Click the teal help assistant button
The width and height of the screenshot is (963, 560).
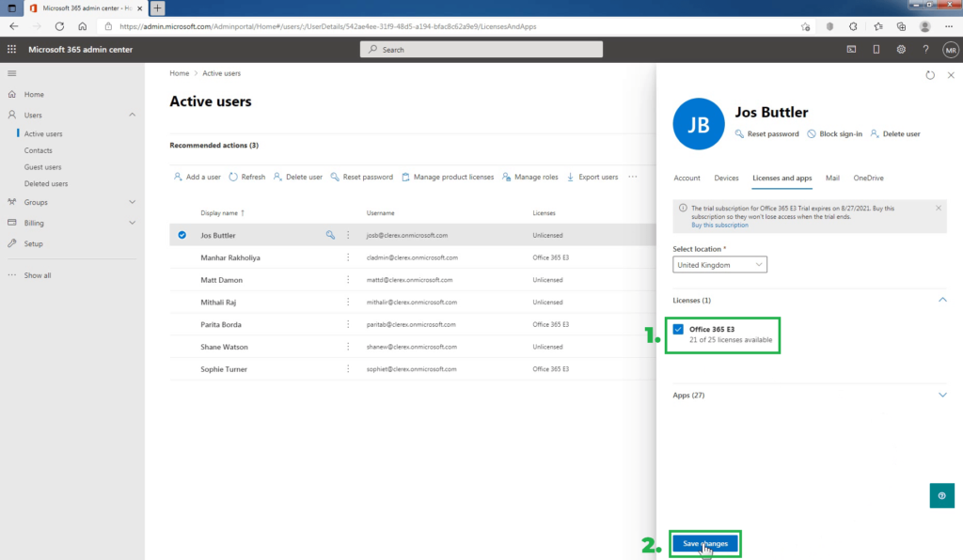[x=941, y=495]
